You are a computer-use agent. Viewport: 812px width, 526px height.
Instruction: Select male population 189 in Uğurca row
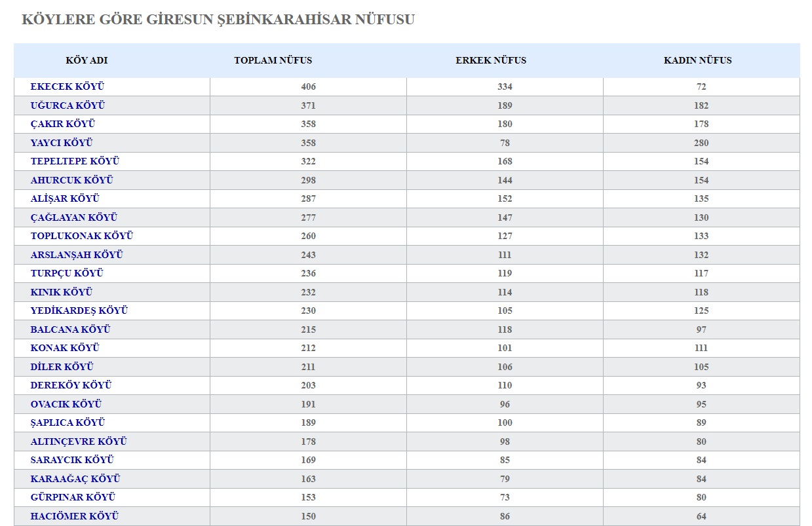click(505, 105)
